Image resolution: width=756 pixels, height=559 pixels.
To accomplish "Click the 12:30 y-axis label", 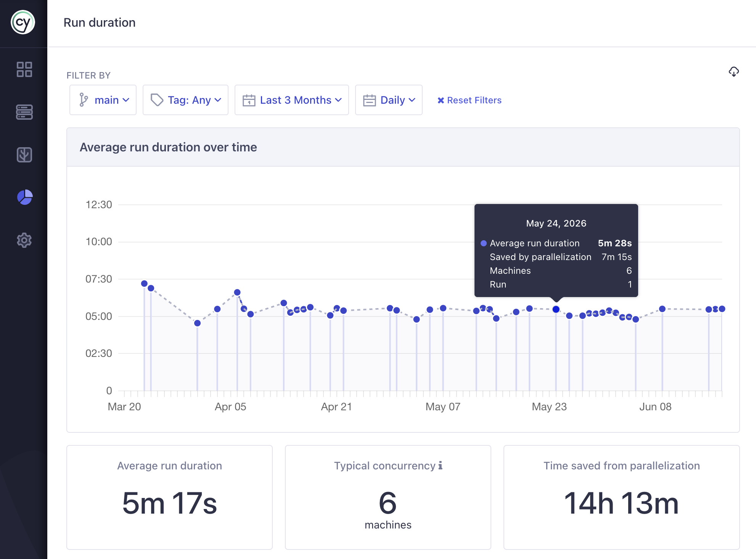I will pos(99,205).
